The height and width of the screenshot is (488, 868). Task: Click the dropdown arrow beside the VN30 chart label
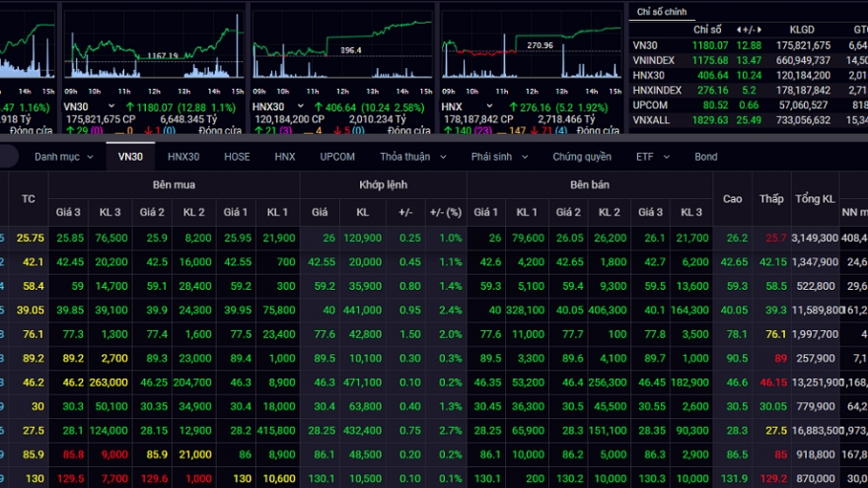click(111, 106)
